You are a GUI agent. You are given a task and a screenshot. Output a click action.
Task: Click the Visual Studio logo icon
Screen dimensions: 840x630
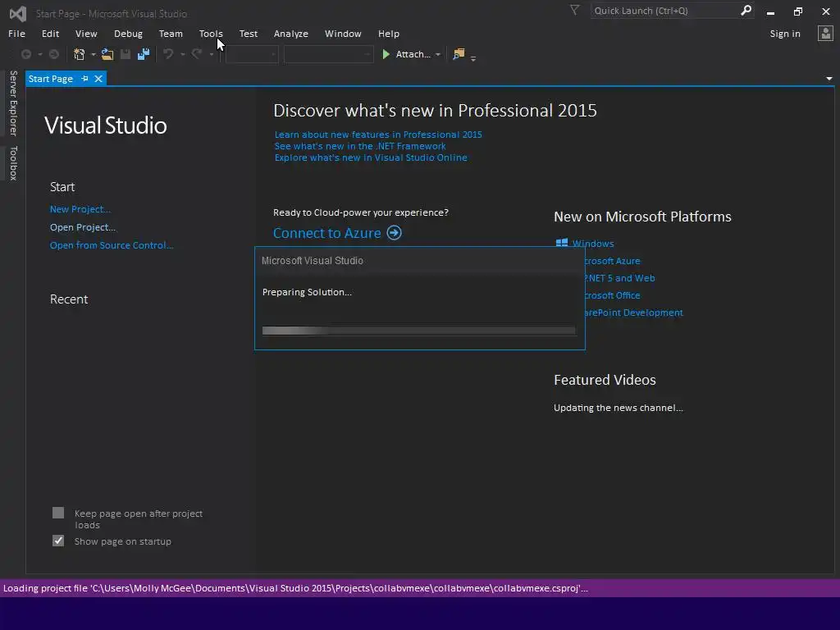[18, 14]
